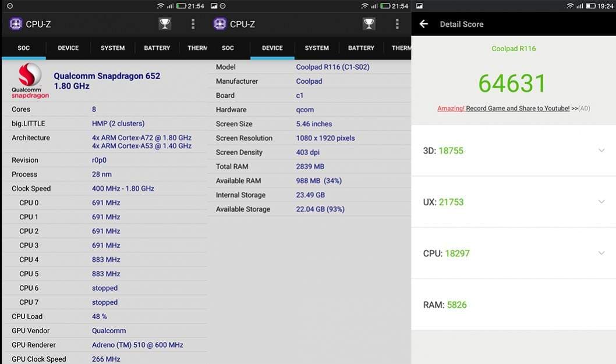
Task: Switch to DEVICE tab in left window
Action: (68, 48)
